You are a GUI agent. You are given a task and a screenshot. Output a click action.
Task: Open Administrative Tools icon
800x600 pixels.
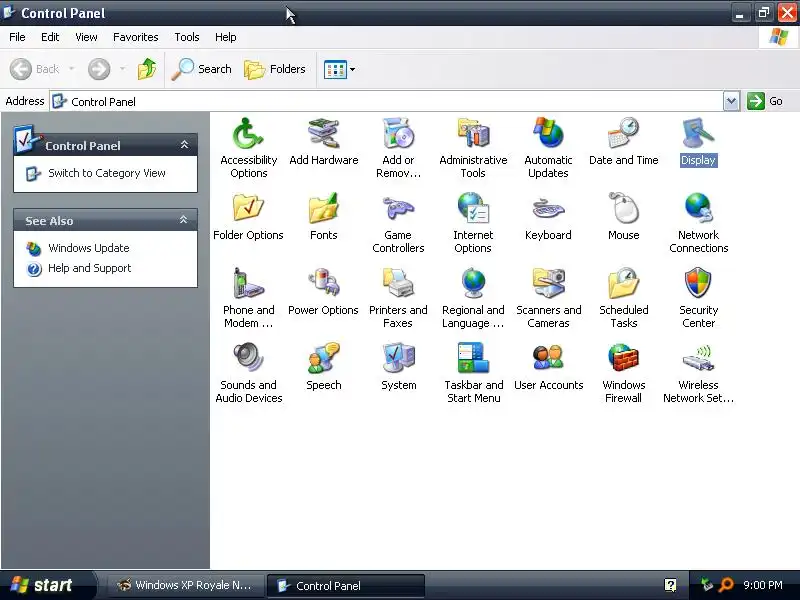pos(473,133)
